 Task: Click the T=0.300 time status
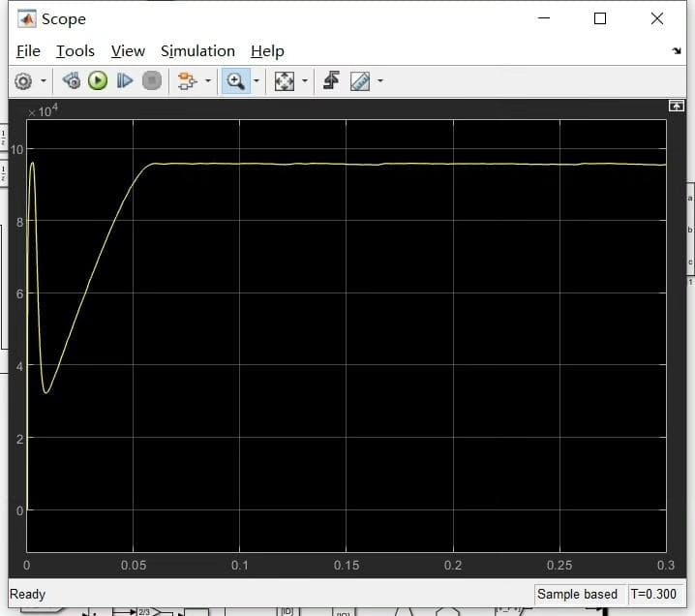(653, 595)
